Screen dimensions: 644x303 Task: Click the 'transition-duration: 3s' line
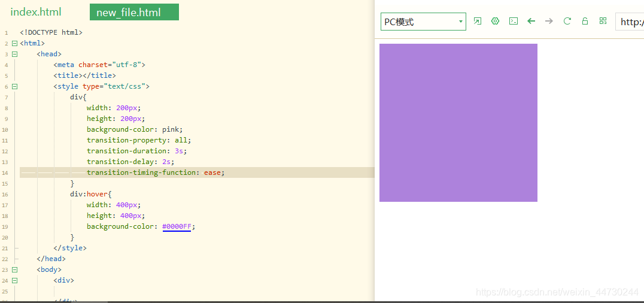tap(137, 151)
